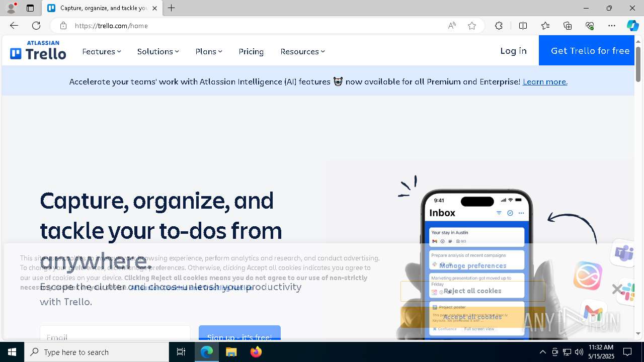
Task: Open File Explorer from the taskbar
Action: (x=231, y=352)
